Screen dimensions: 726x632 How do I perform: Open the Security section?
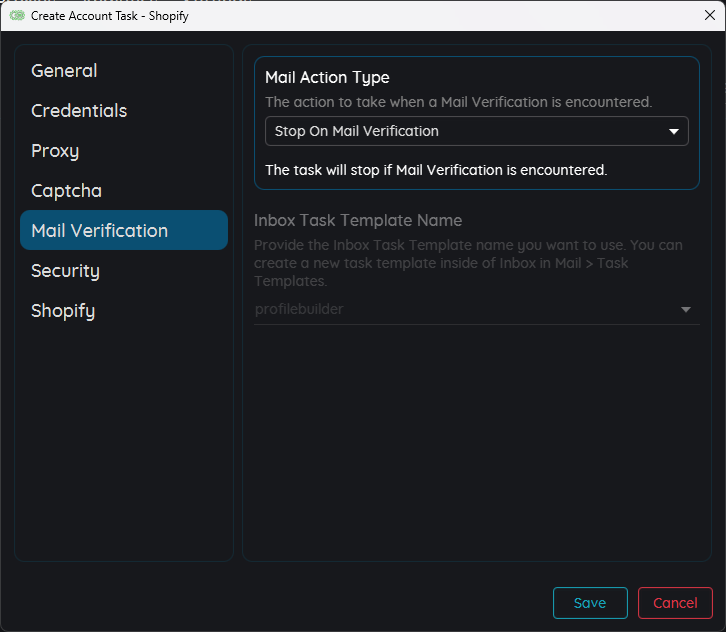(65, 271)
